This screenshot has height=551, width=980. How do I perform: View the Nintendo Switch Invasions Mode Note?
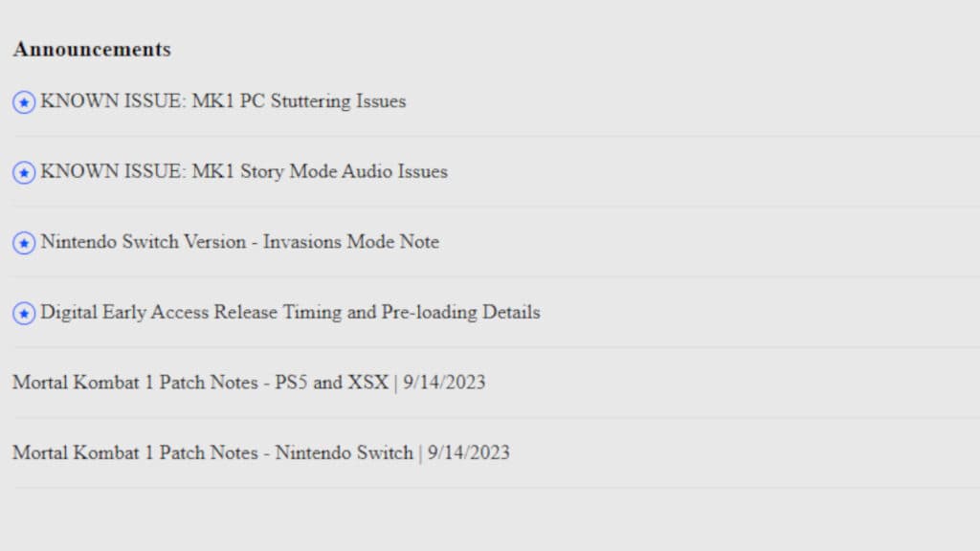tap(237, 242)
